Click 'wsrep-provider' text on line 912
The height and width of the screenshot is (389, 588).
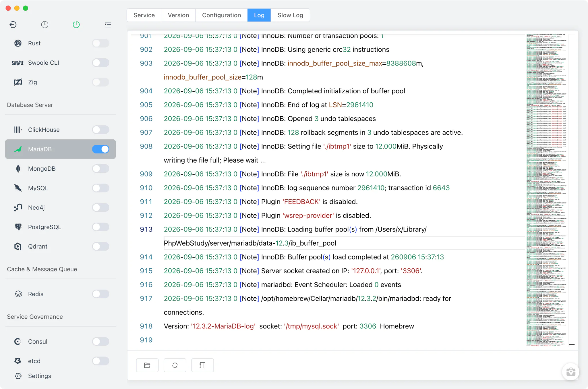[308, 215]
